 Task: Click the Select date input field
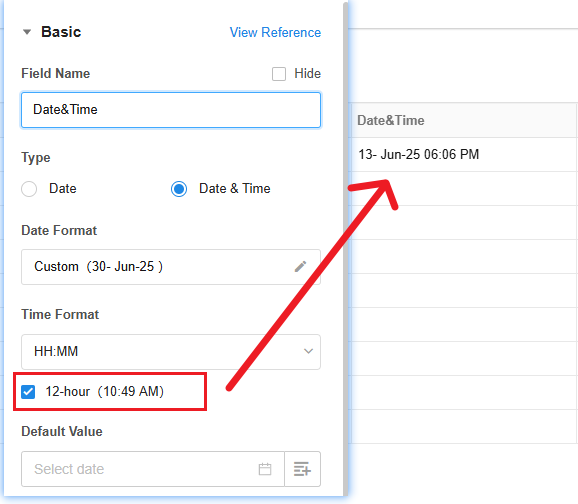coord(153,469)
